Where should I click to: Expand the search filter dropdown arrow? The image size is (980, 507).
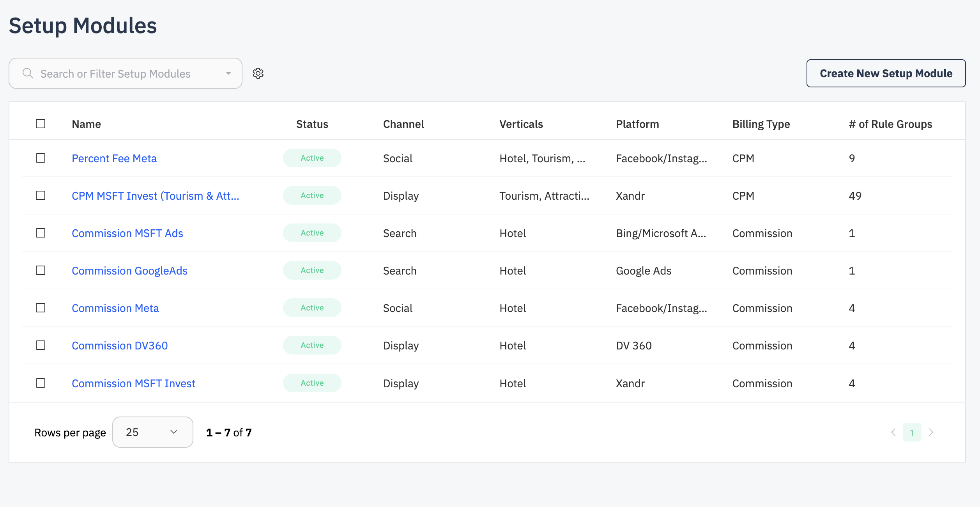tap(228, 73)
